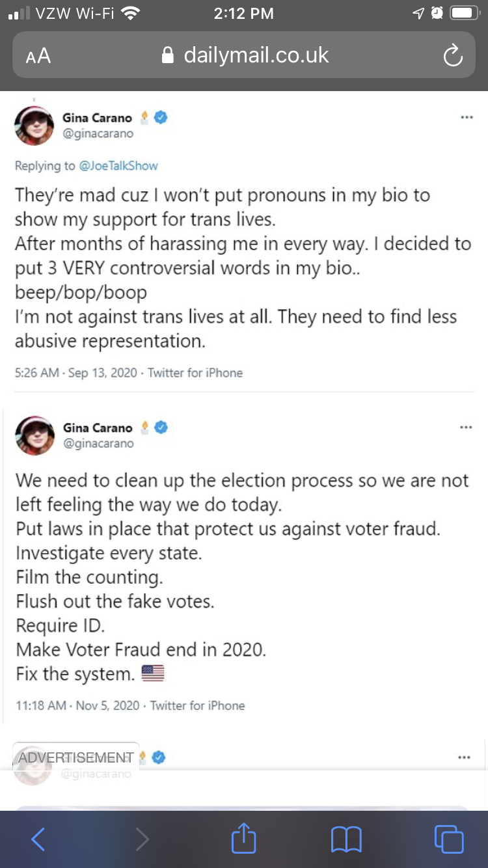488x868 pixels.
Task: Open the Safari bookmarks icon
Action: (x=346, y=839)
